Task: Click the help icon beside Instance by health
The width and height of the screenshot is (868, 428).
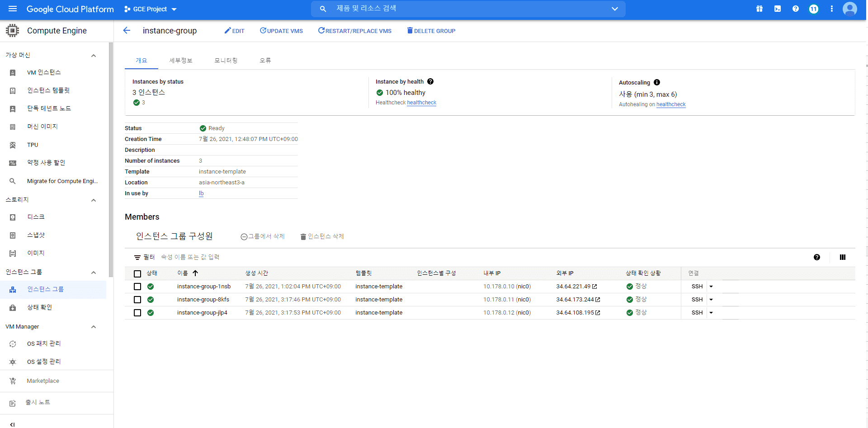Action: pos(430,81)
